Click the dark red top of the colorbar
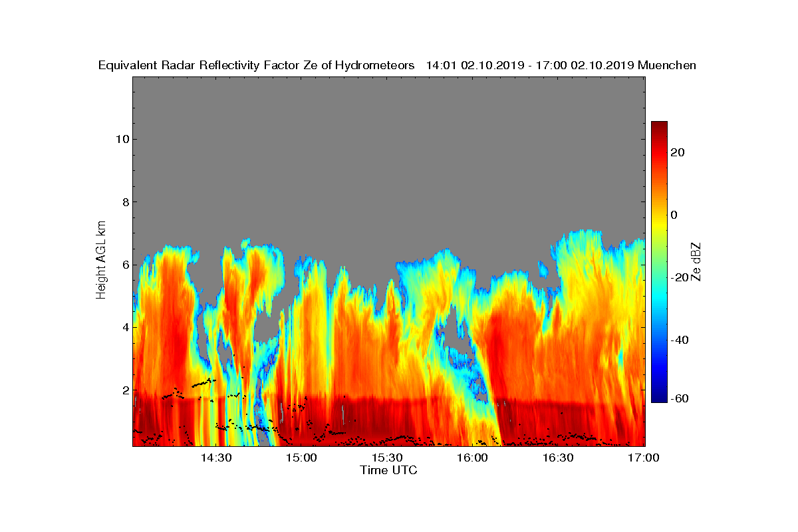This screenshot has height=532, width=798. 659,126
